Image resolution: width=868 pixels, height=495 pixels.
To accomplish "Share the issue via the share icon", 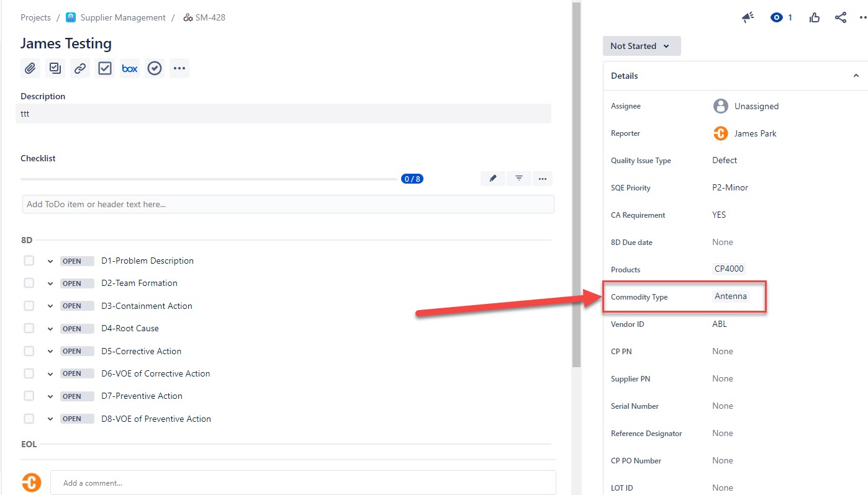I will [841, 17].
